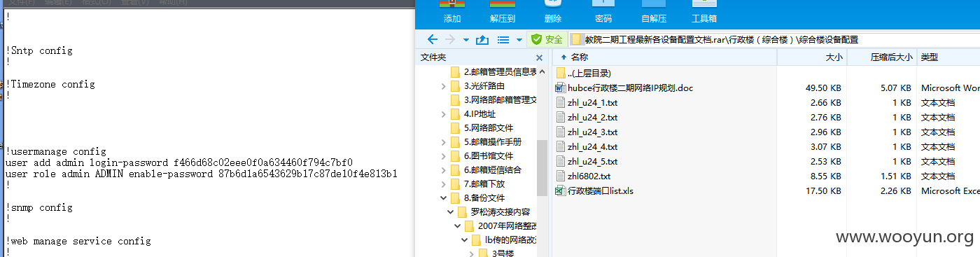This screenshot has width=980, height=257.
Task: Collapse the lb传的网络改 tree folder
Action: click(464, 239)
